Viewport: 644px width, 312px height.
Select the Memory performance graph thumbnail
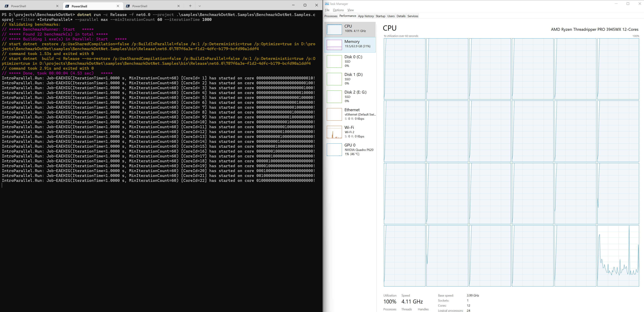click(334, 45)
